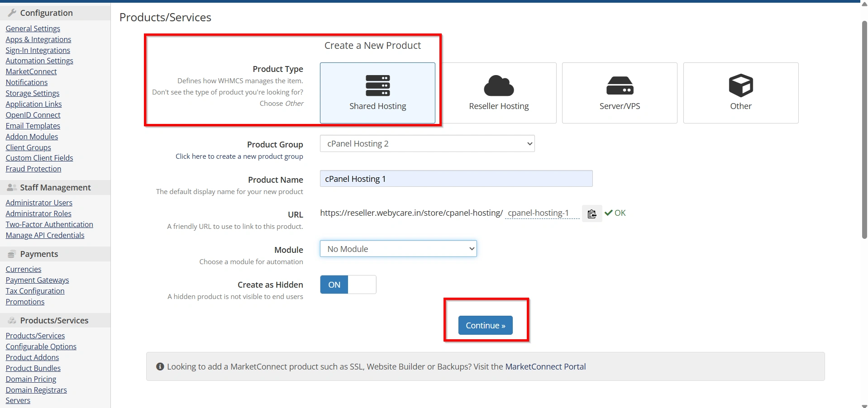Open Promotions

coord(25,302)
